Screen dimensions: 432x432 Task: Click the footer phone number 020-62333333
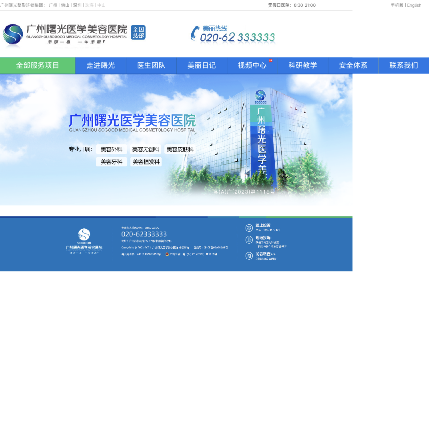(x=144, y=234)
